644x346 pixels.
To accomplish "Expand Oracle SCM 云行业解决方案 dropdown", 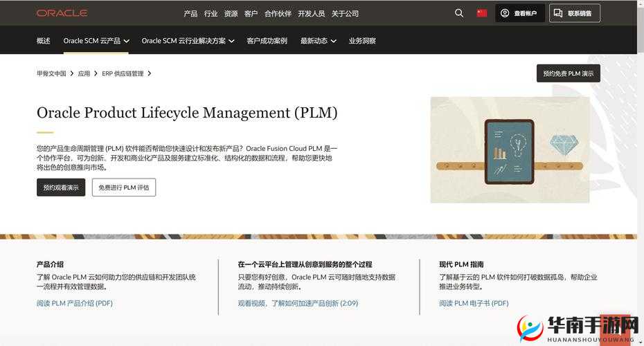I will pos(188,41).
